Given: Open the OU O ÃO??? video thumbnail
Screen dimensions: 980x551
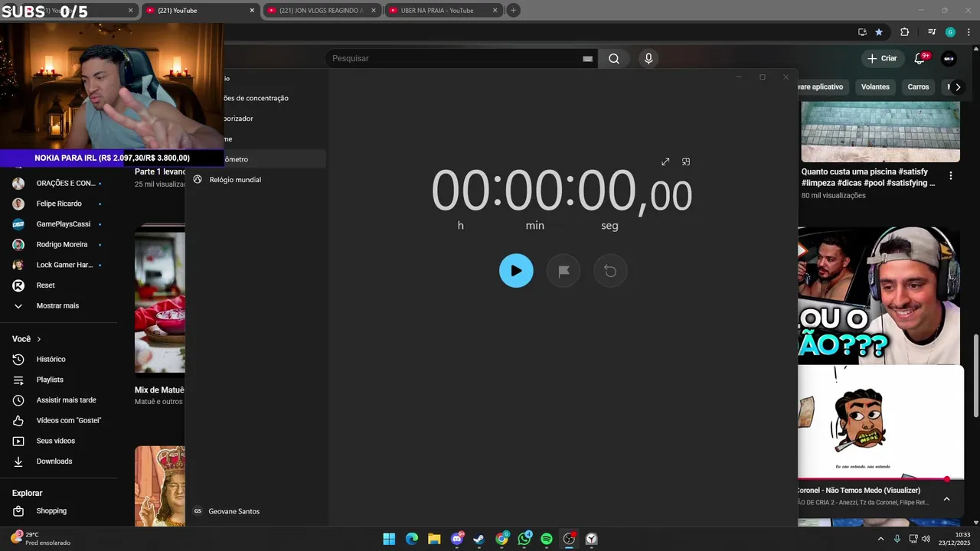Looking at the screenshot, I should pyautogui.click(x=879, y=296).
